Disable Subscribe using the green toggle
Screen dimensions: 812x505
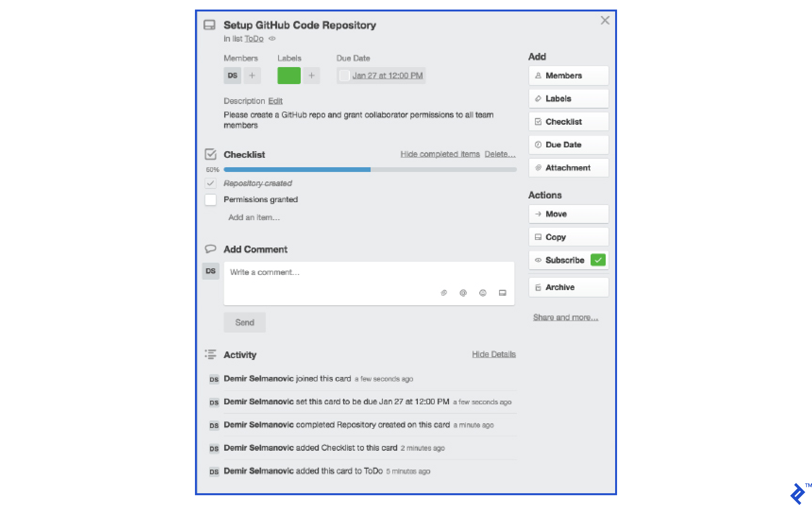(x=598, y=260)
